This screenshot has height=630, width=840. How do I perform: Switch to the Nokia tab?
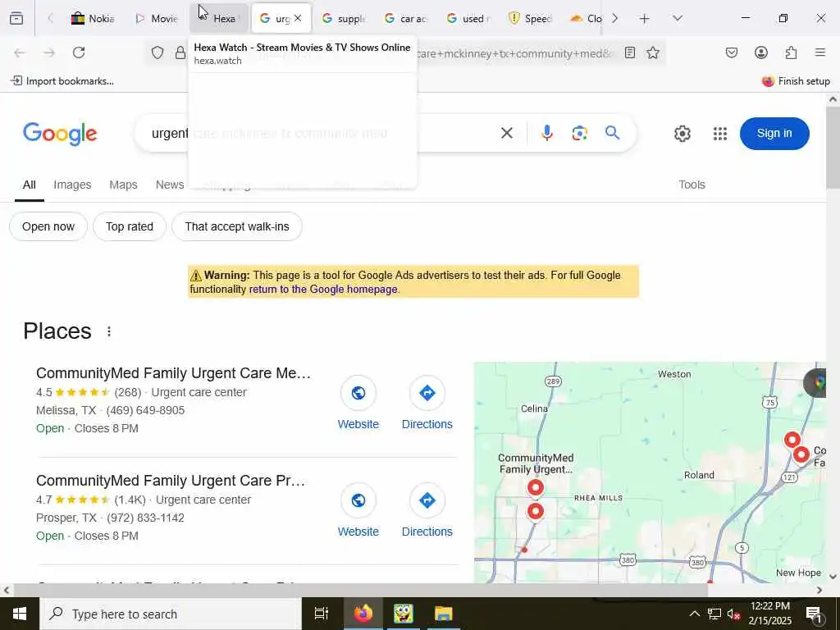[x=93, y=18]
